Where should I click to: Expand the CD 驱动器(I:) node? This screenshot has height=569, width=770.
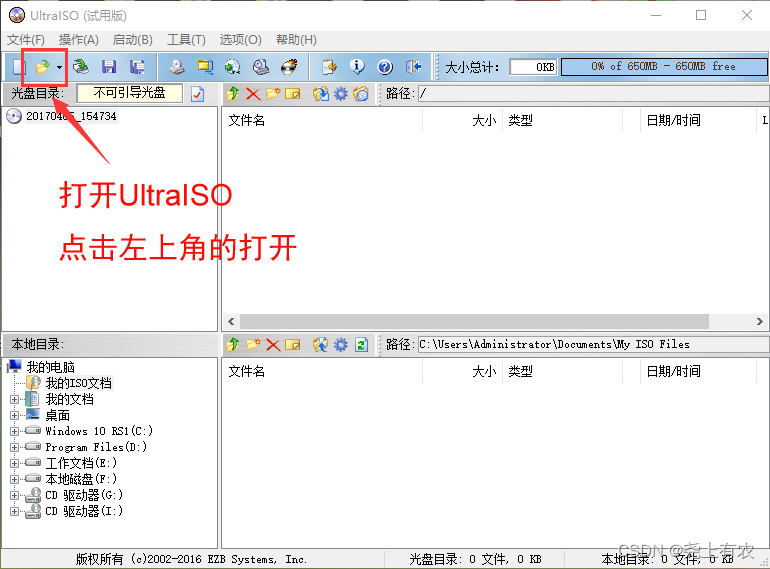(14, 511)
